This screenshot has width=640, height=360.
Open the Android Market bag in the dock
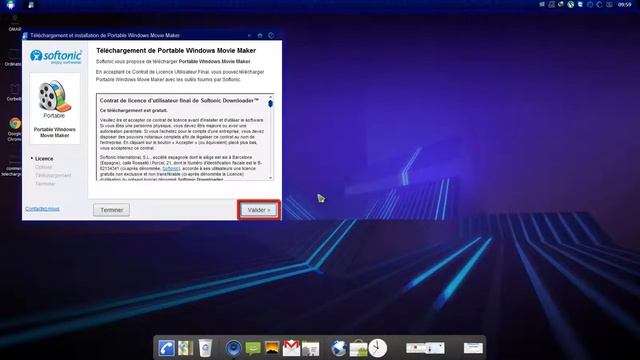358,348
